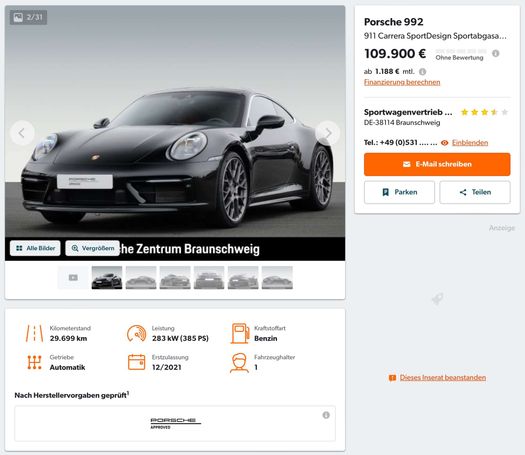Write an email using E-Mail schreiben
The image size is (525, 455).
coord(437,164)
